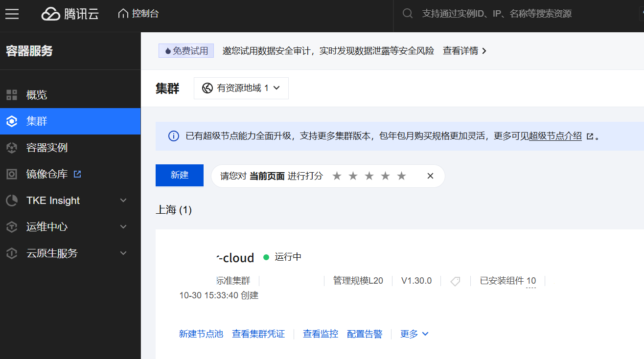The image size is (644, 359).
Task: Rate the page four stars
Action: coord(385,176)
